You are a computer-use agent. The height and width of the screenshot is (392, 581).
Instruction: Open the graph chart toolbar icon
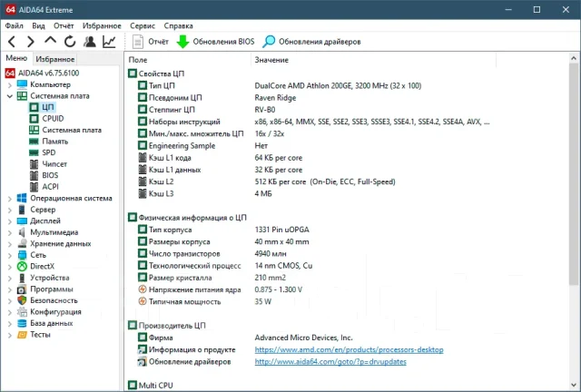point(109,42)
